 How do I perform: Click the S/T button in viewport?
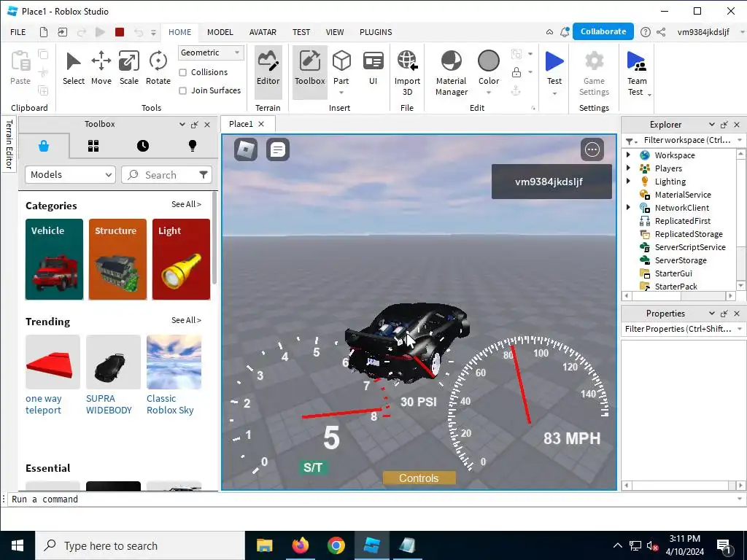click(312, 467)
